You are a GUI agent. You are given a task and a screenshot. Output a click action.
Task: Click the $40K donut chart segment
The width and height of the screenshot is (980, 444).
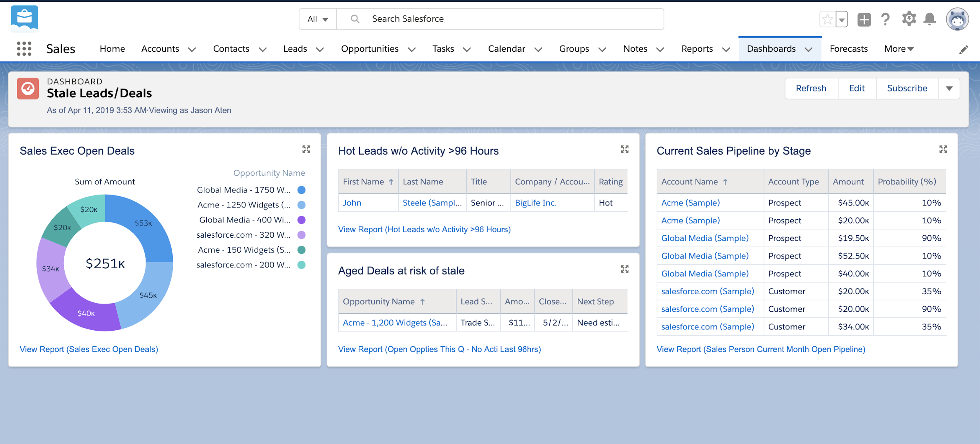86,313
